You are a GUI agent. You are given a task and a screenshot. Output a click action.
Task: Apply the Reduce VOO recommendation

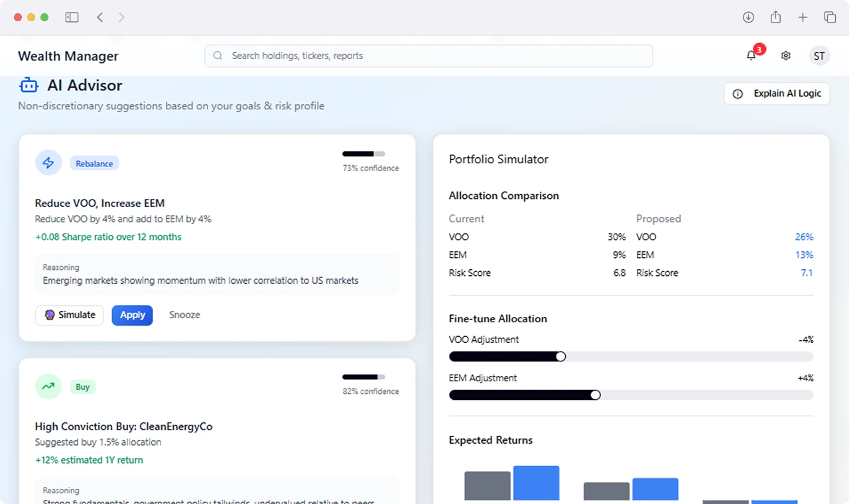pos(132,315)
